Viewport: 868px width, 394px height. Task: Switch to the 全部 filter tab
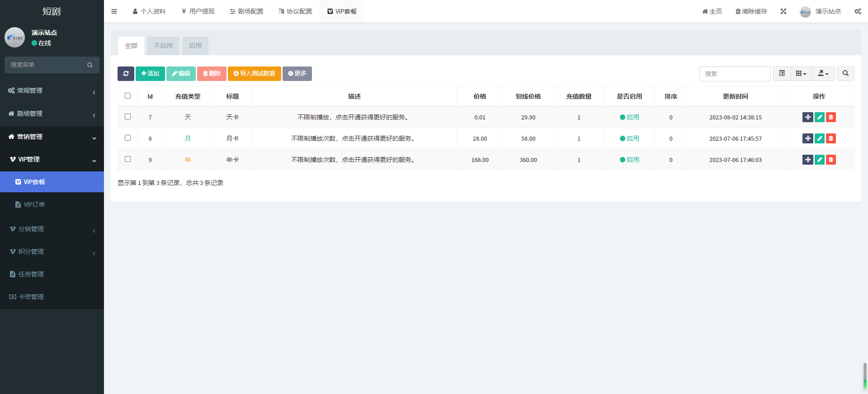tap(131, 46)
